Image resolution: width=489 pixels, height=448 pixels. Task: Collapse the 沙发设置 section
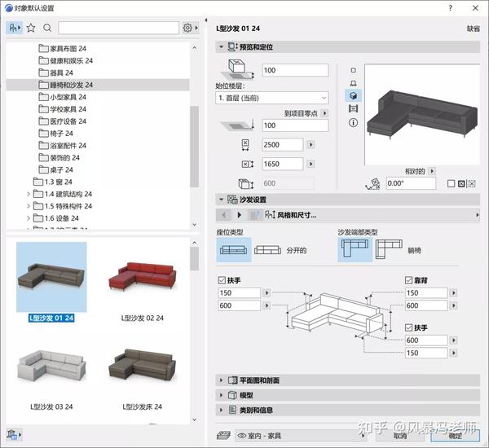221,200
